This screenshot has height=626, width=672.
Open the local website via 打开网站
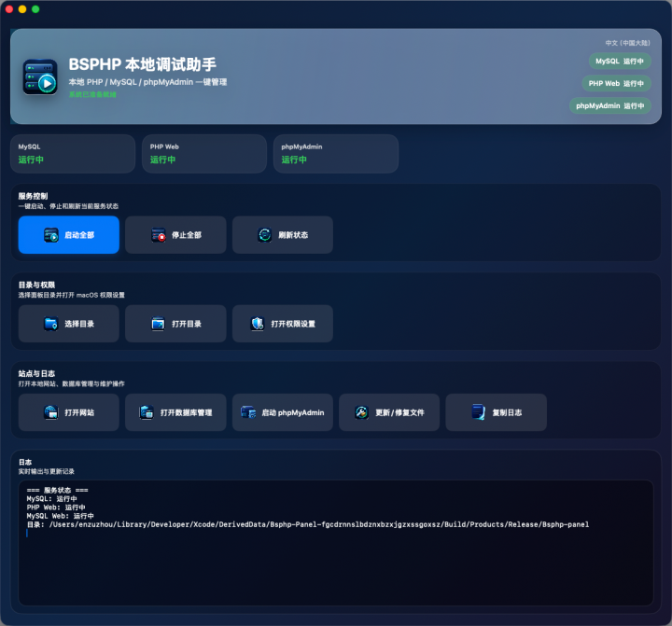point(68,412)
